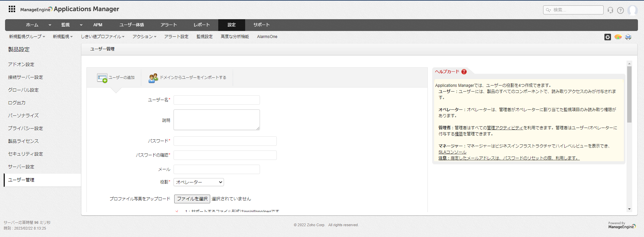644x237 pixels.
Task: Select プライバシー設定 in the sidebar
Action: [x=26, y=128]
